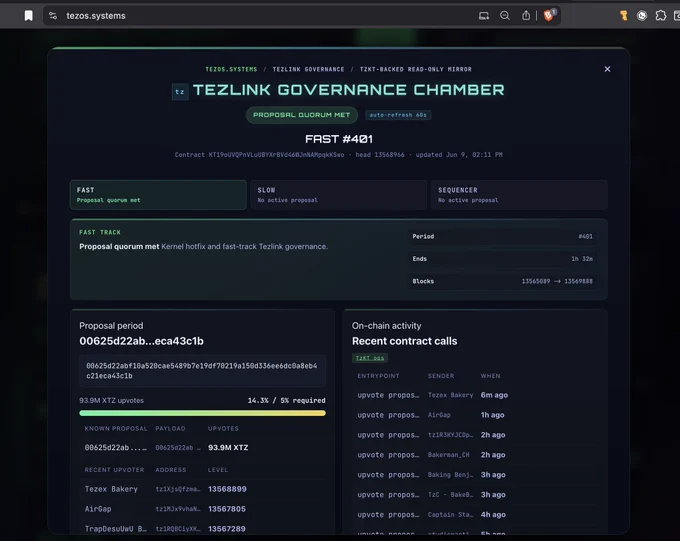Click the PAYLOAD column header

click(170, 429)
